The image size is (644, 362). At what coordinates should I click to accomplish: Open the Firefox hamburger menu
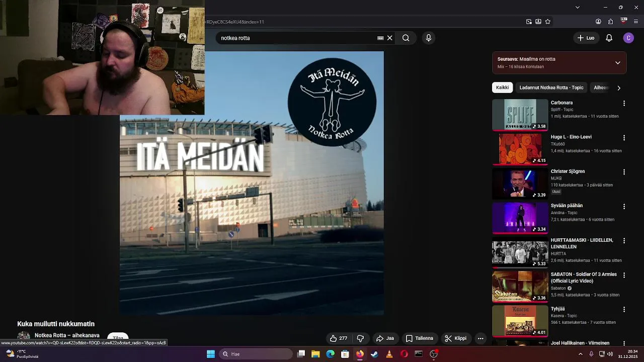pyautogui.click(x=636, y=22)
